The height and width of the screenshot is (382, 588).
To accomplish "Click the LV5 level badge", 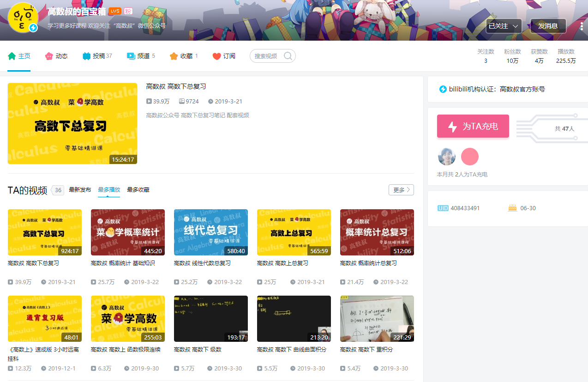I will (115, 11).
